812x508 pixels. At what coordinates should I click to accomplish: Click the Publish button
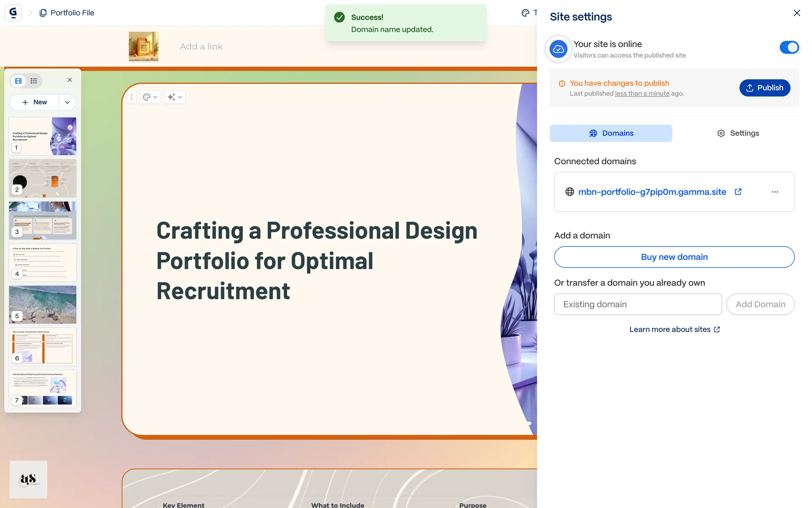(x=764, y=88)
